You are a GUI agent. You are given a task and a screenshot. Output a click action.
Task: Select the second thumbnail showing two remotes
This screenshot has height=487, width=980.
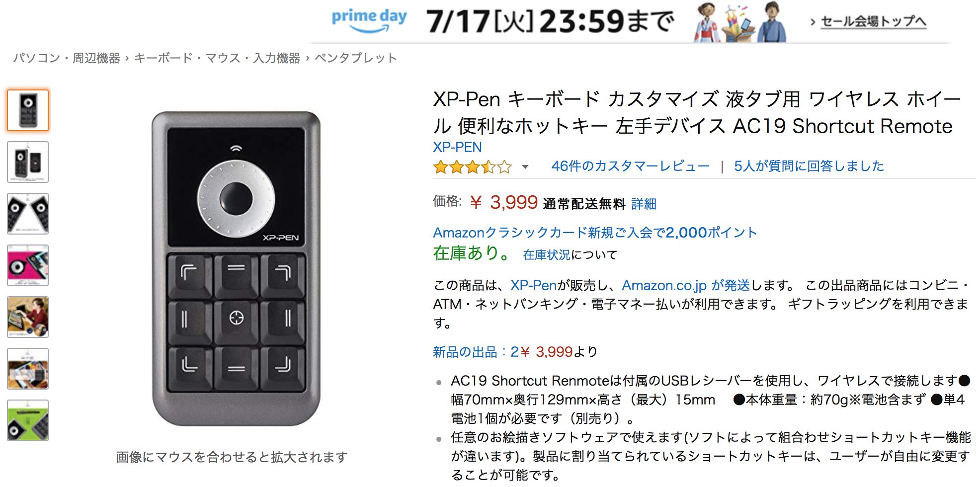(28, 162)
